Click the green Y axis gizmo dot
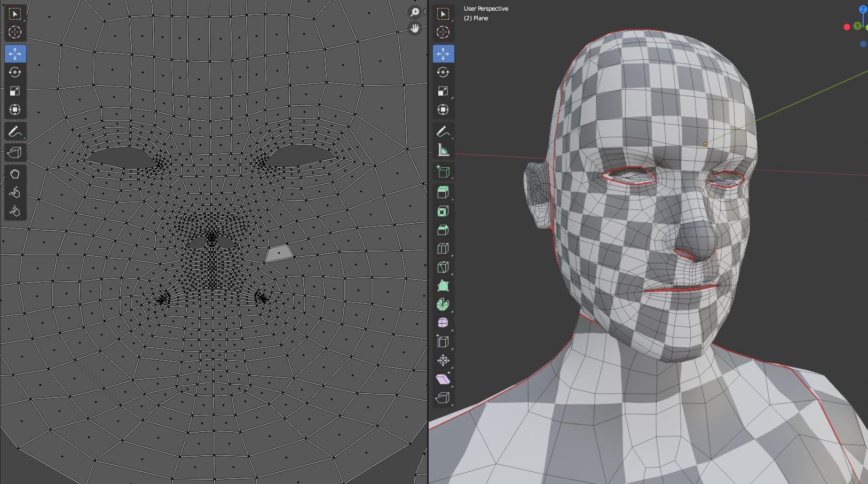Viewport: 868px width, 484px height. (x=857, y=26)
